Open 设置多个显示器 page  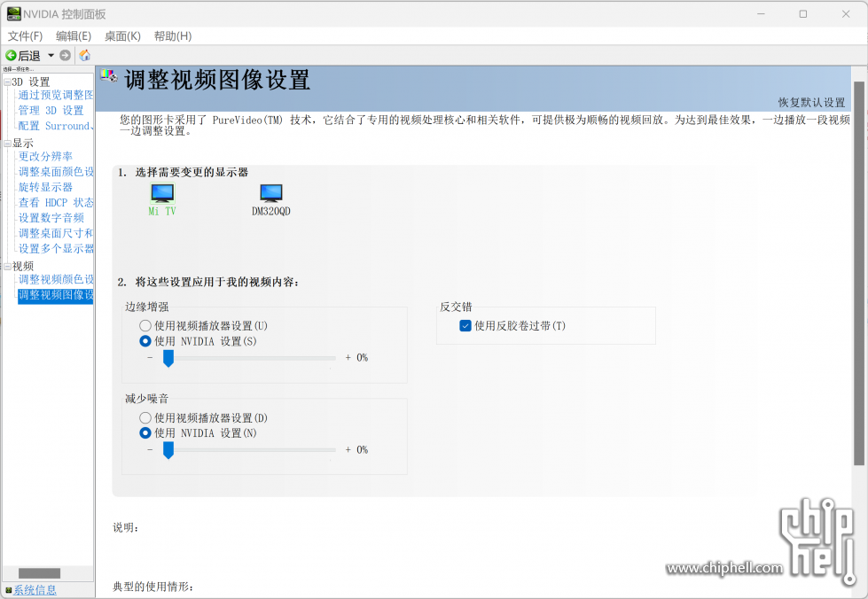pyautogui.click(x=56, y=249)
